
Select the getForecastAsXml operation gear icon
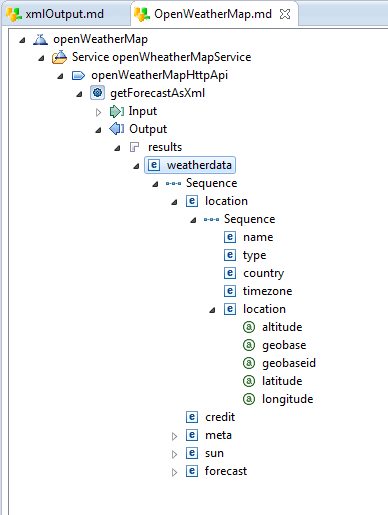point(97,93)
